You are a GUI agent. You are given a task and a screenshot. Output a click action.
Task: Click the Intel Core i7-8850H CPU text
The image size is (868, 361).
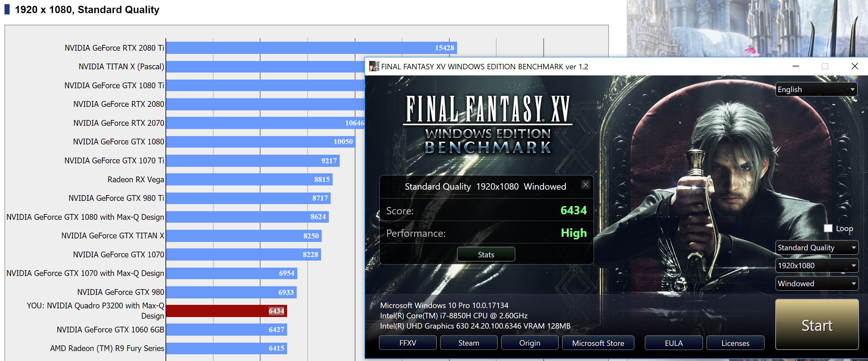click(x=454, y=315)
